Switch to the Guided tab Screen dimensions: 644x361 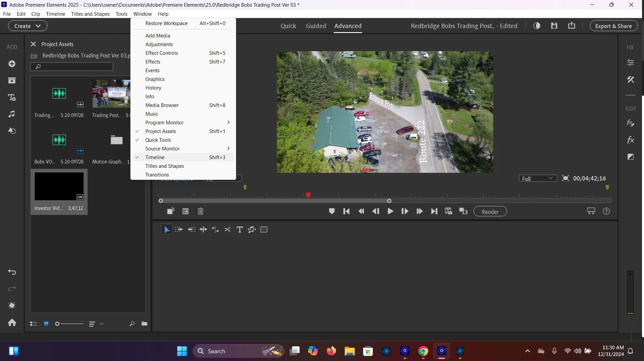tap(316, 26)
